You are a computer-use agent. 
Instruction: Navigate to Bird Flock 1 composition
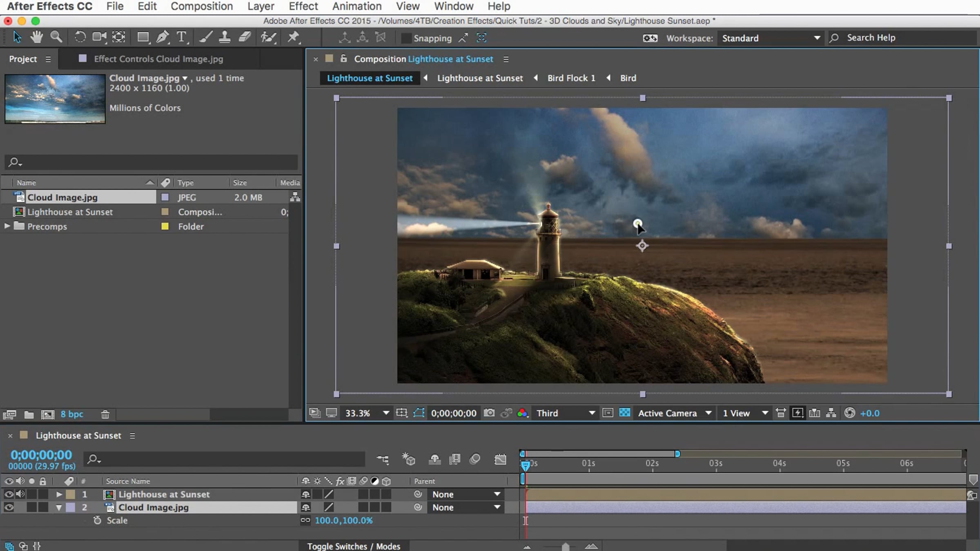click(571, 78)
